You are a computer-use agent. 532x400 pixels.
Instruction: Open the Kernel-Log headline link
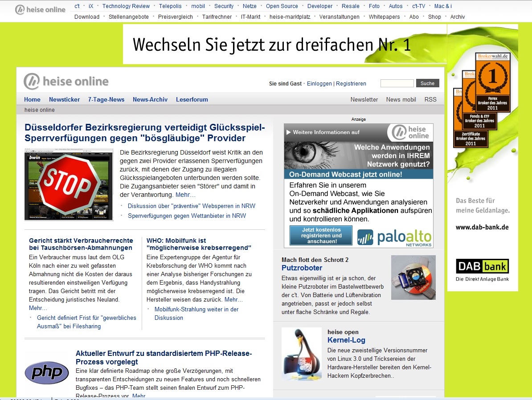[x=346, y=340]
